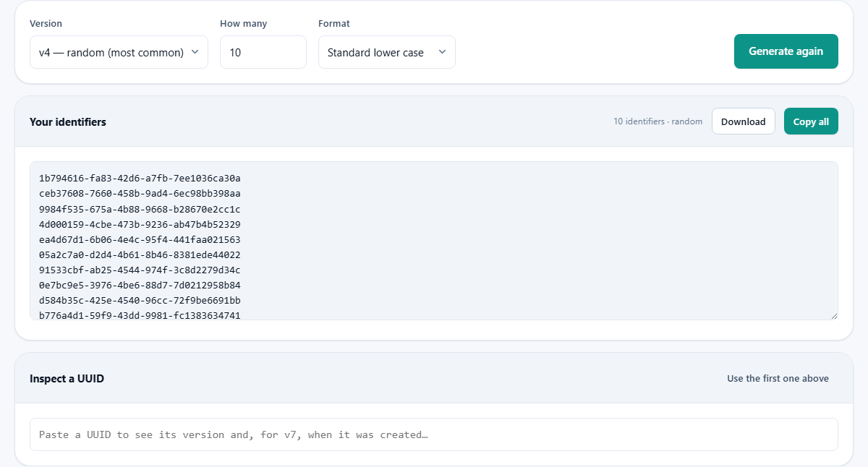This screenshot has width=868, height=467.
Task: Open the Version dropdown
Action: point(119,52)
